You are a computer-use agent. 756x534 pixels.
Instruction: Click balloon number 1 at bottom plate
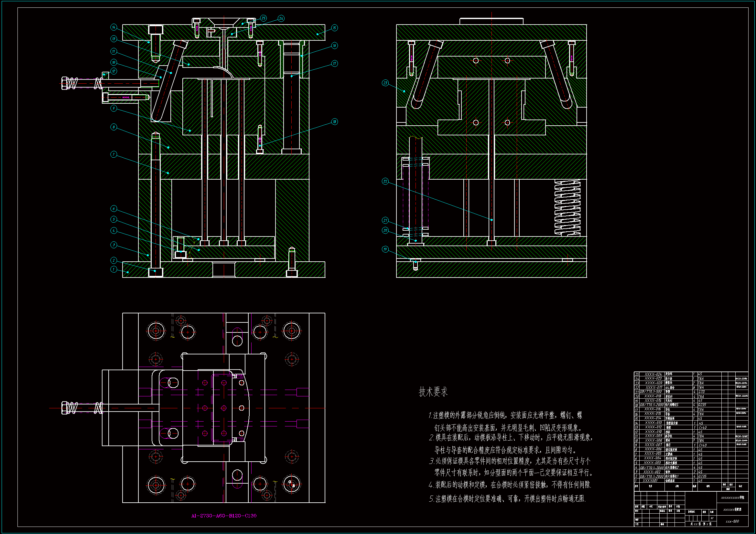(x=113, y=269)
